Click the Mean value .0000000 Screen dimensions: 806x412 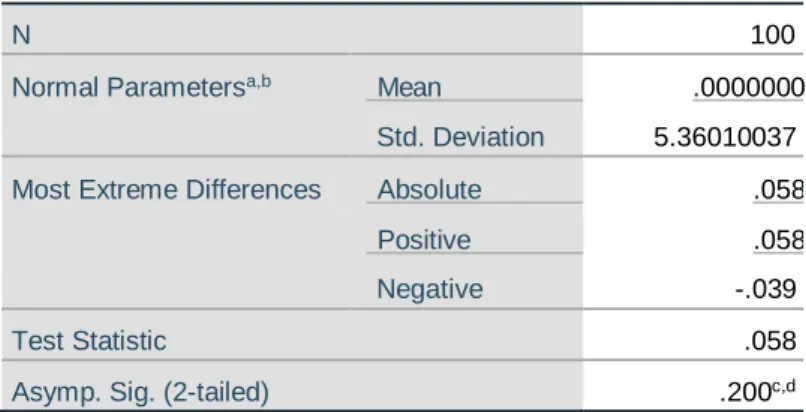pyautogui.click(x=748, y=88)
